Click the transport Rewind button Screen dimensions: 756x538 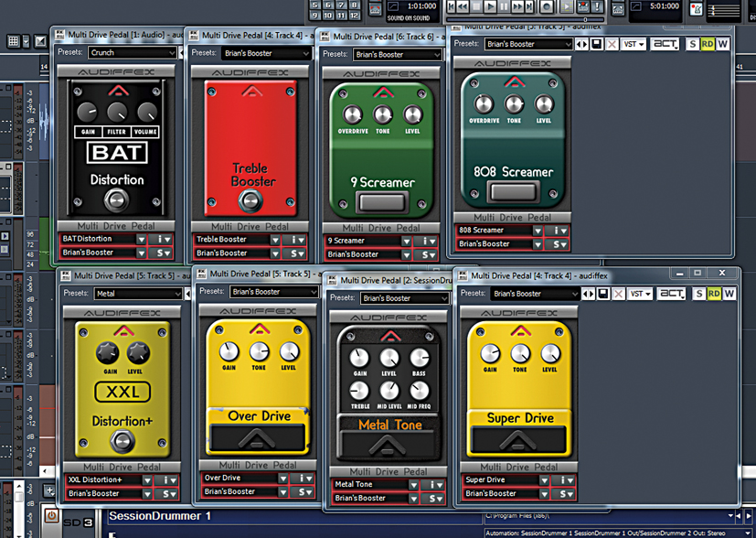pyautogui.click(x=463, y=6)
